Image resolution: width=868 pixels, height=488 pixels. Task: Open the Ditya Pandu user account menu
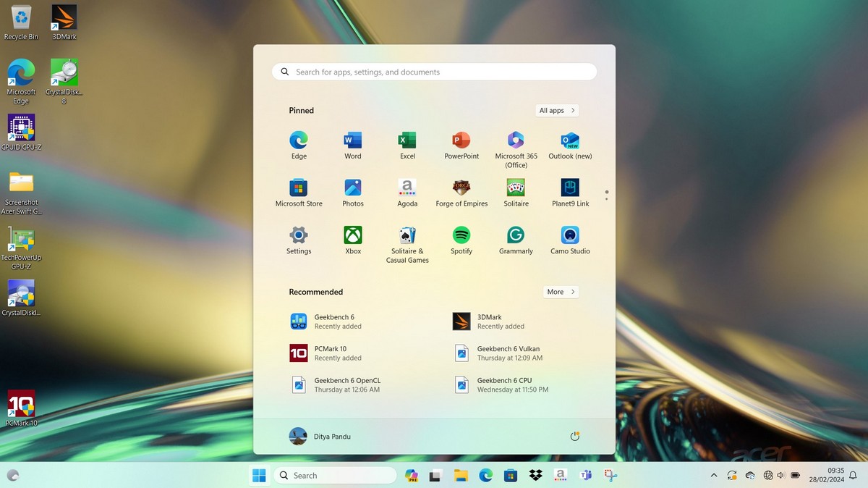[x=320, y=437]
